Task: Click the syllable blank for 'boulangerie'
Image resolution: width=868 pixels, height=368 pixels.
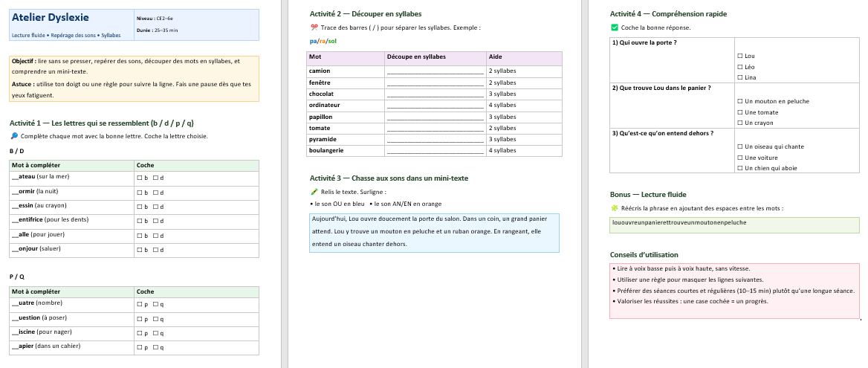Action: [435, 151]
